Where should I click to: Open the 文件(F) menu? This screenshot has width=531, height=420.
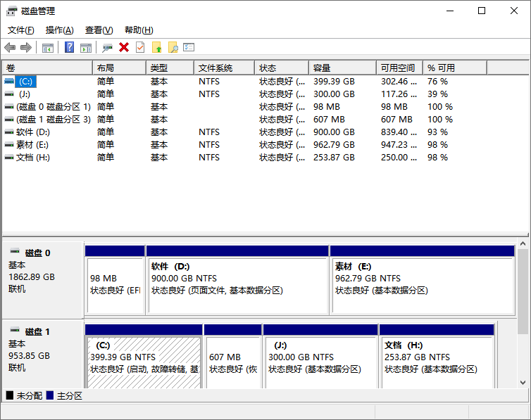pyautogui.click(x=20, y=30)
